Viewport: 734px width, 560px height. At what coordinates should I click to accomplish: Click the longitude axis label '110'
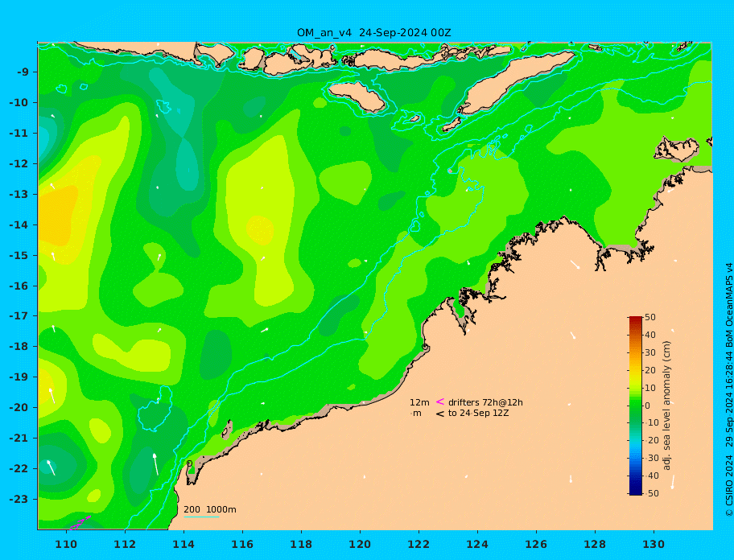pyautogui.click(x=66, y=544)
